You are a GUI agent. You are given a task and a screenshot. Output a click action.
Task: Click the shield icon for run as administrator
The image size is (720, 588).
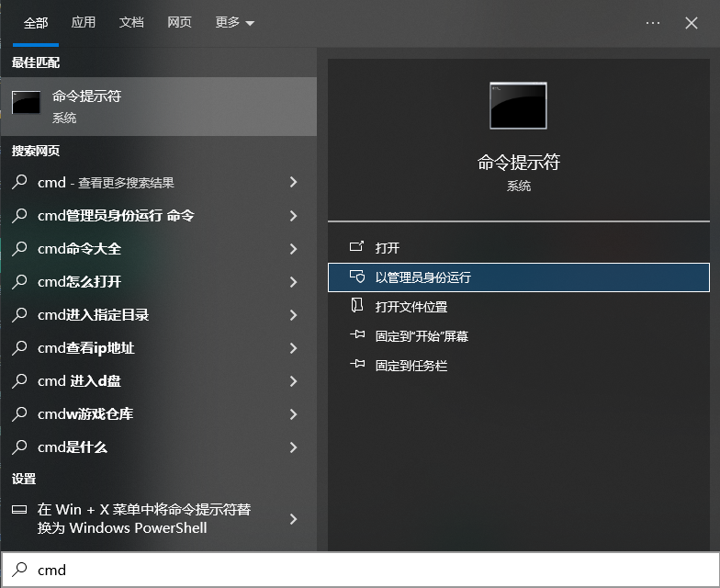click(x=357, y=277)
